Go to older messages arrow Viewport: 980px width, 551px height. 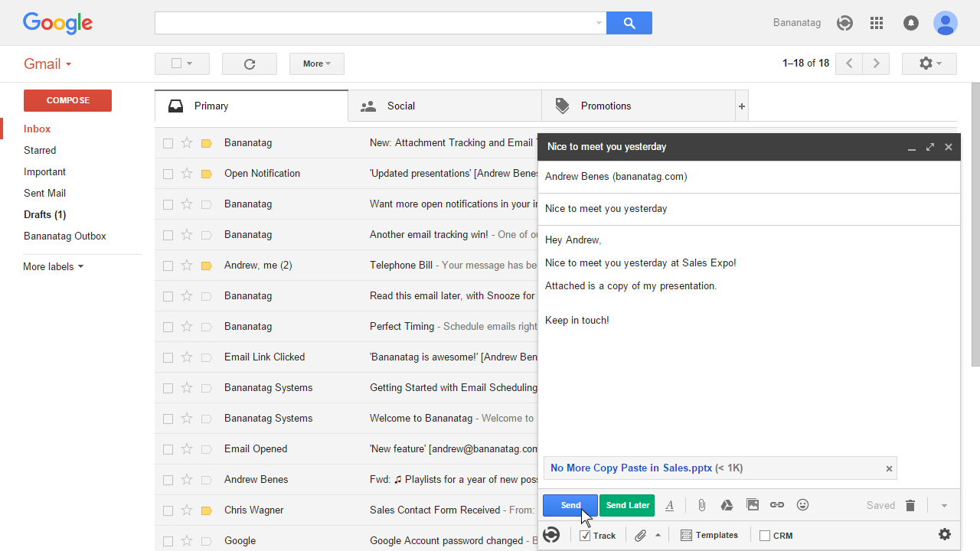pos(877,64)
